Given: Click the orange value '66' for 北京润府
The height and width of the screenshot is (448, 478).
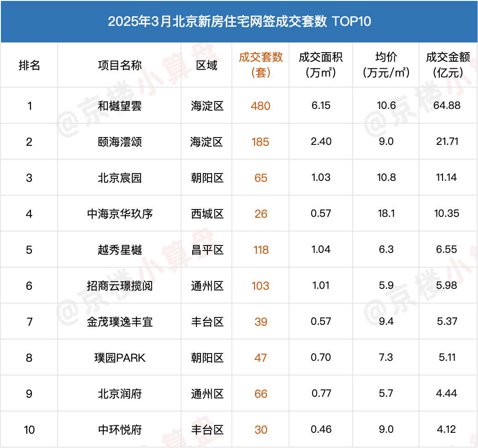Looking at the screenshot, I should (260, 394).
